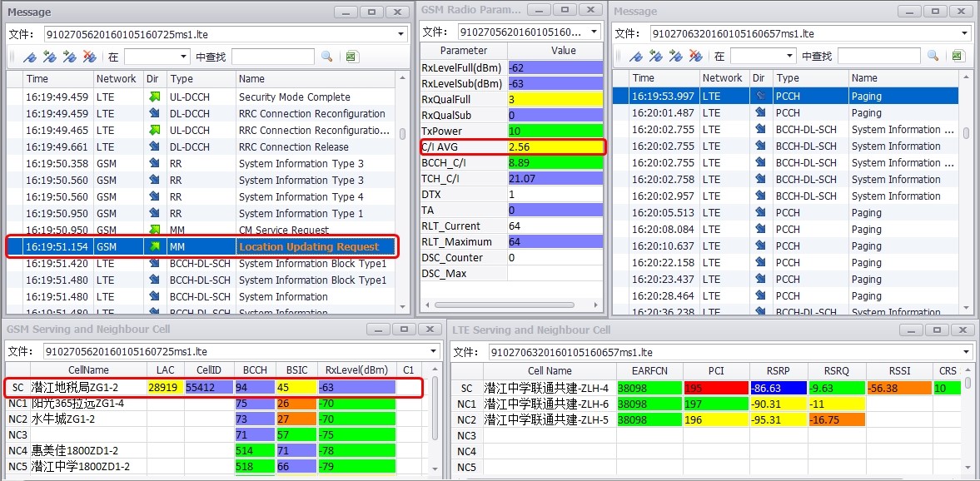Open file dropdown in GSM Serving and Neighbour Cell
980x481 pixels.
tap(434, 351)
